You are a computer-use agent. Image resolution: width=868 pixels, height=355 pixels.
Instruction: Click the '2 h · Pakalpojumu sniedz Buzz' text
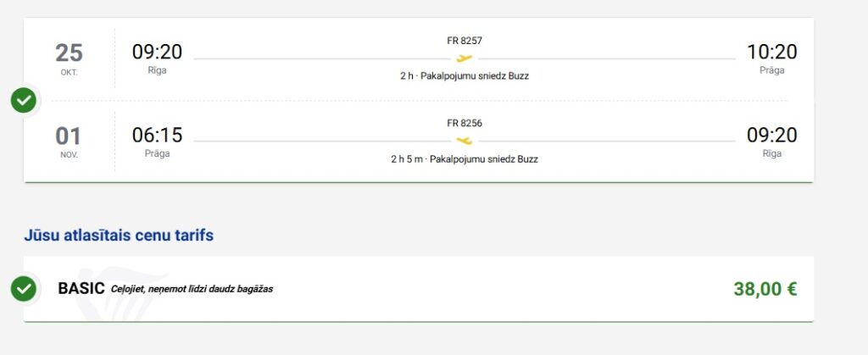point(465,76)
